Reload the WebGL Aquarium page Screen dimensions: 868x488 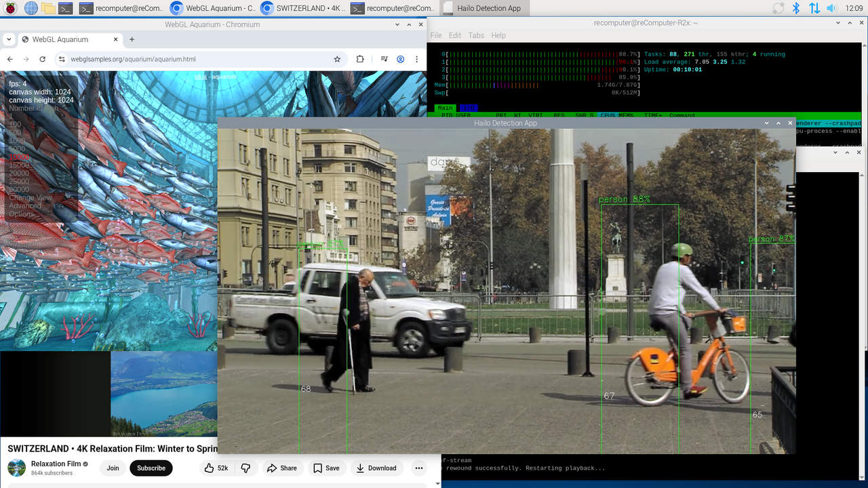click(x=42, y=59)
